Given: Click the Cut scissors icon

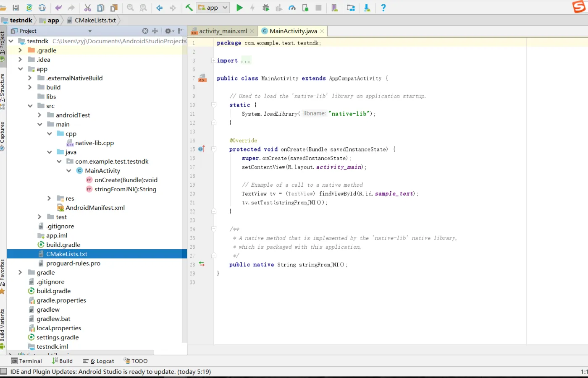Looking at the screenshot, I should pos(88,8).
